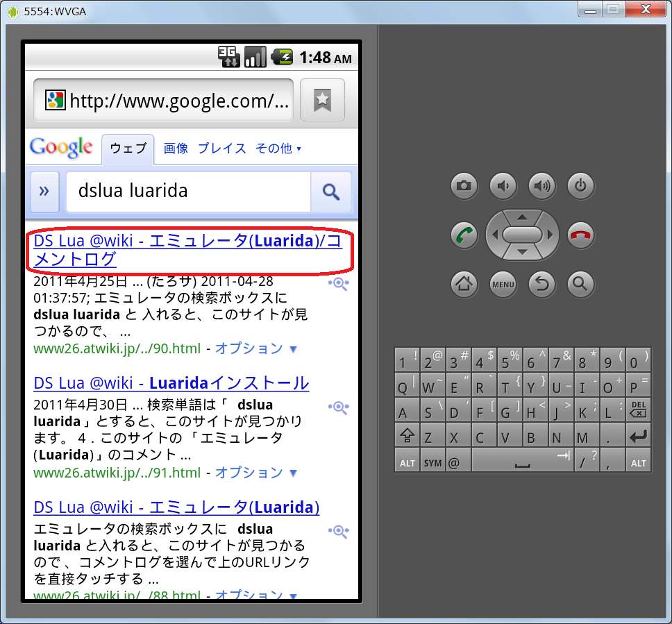
Task: Focus the browser URL address bar
Action: [x=164, y=100]
